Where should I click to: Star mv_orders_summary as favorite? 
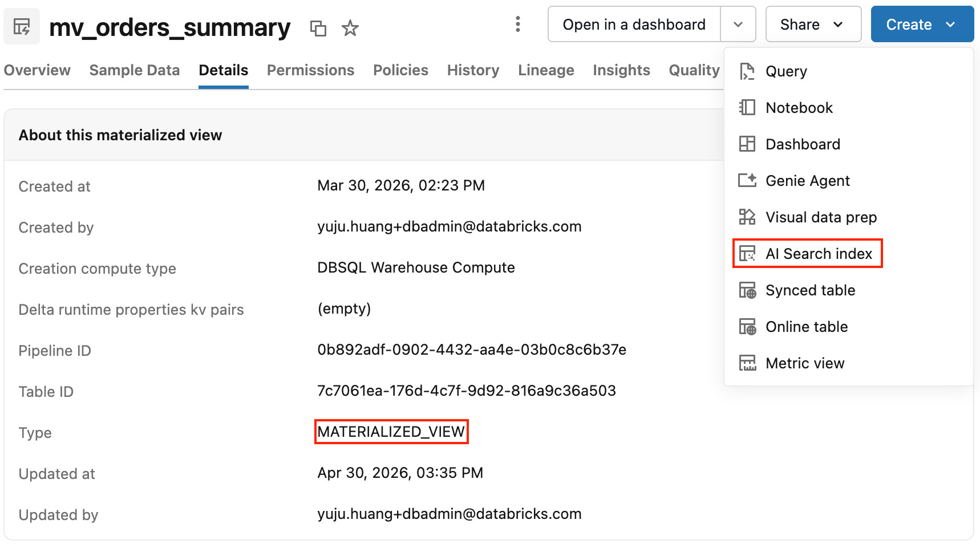point(350,28)
